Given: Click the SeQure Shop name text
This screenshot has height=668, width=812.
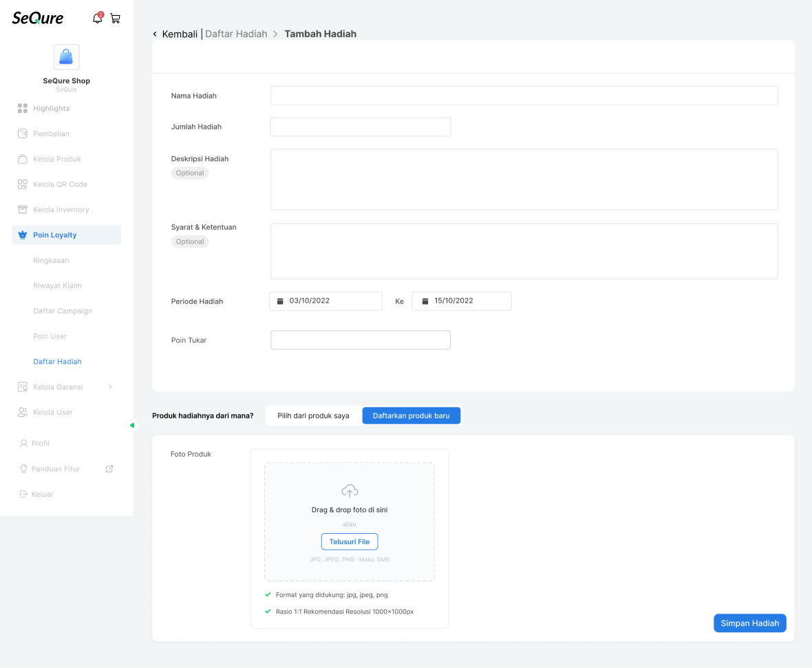Looking at the screenshot, I should [66, 80].
